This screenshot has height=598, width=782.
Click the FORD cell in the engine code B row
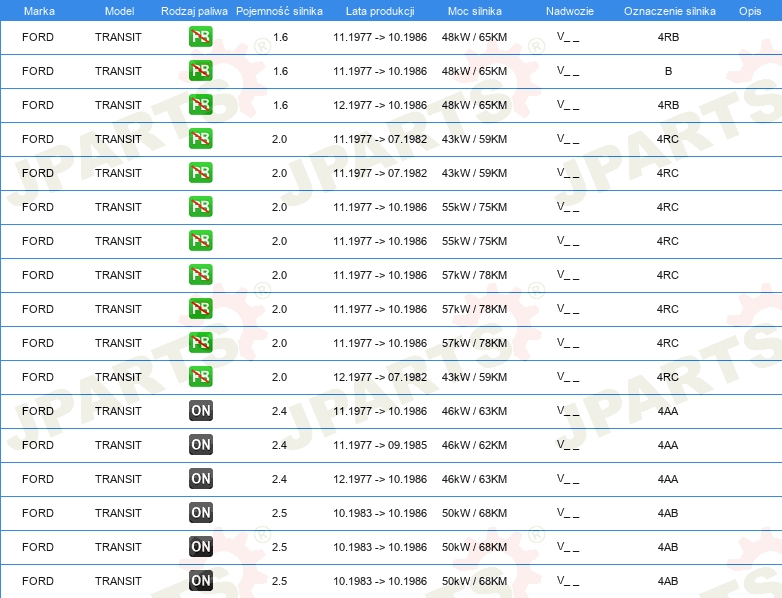coord(38,71)
